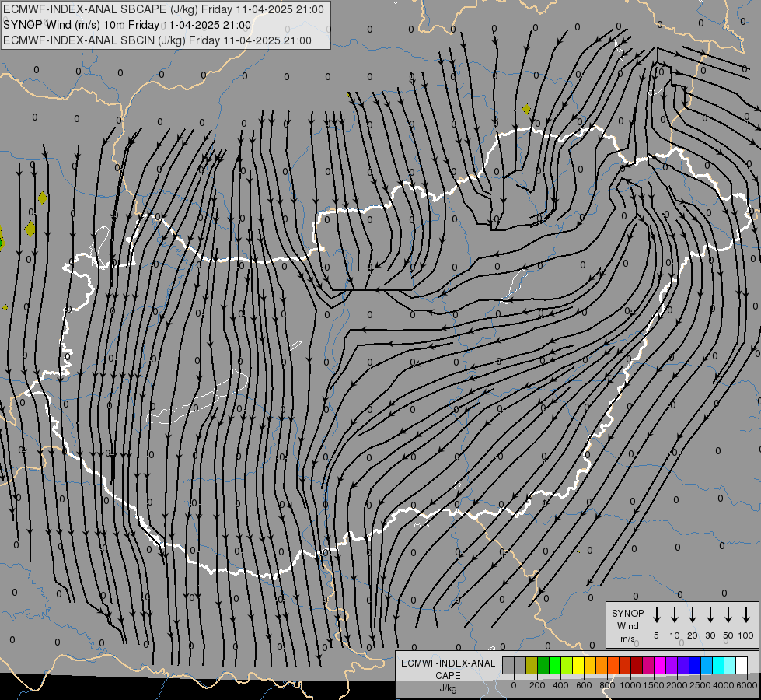
Task: Click the '5' label under wind arrow
Action: [x=656, y=635]
